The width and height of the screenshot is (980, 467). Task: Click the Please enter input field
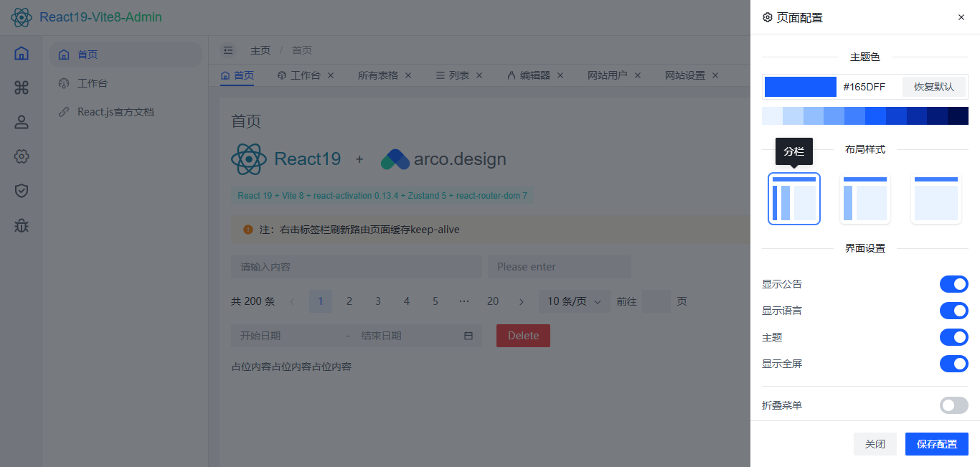(x=560, y=267)
